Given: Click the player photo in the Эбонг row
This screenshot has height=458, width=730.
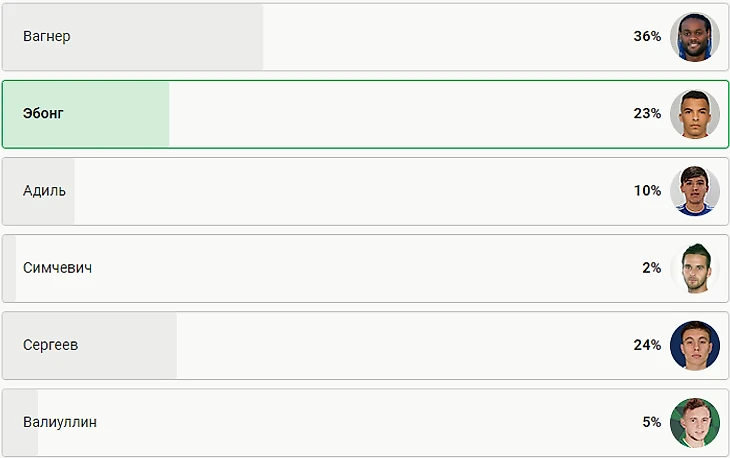Looking at the screenshot, I should 695,114.
